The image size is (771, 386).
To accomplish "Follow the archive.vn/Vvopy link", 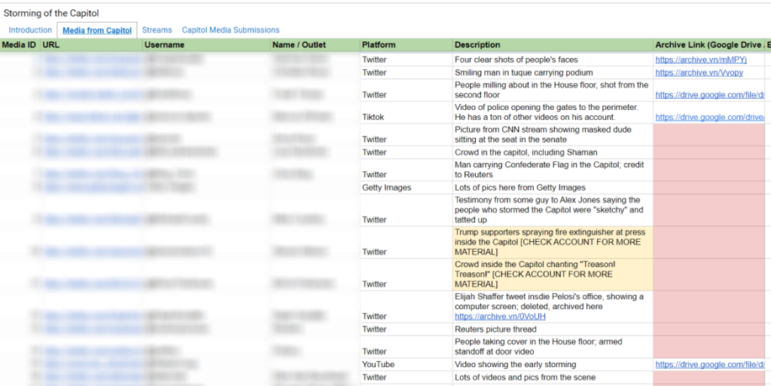I will (699, 73).
